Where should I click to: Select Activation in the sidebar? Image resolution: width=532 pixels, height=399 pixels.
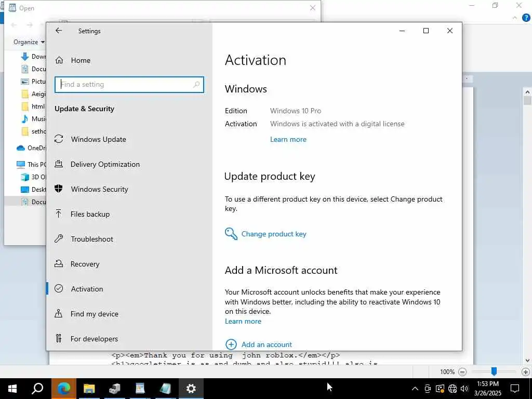pos(87,289)
